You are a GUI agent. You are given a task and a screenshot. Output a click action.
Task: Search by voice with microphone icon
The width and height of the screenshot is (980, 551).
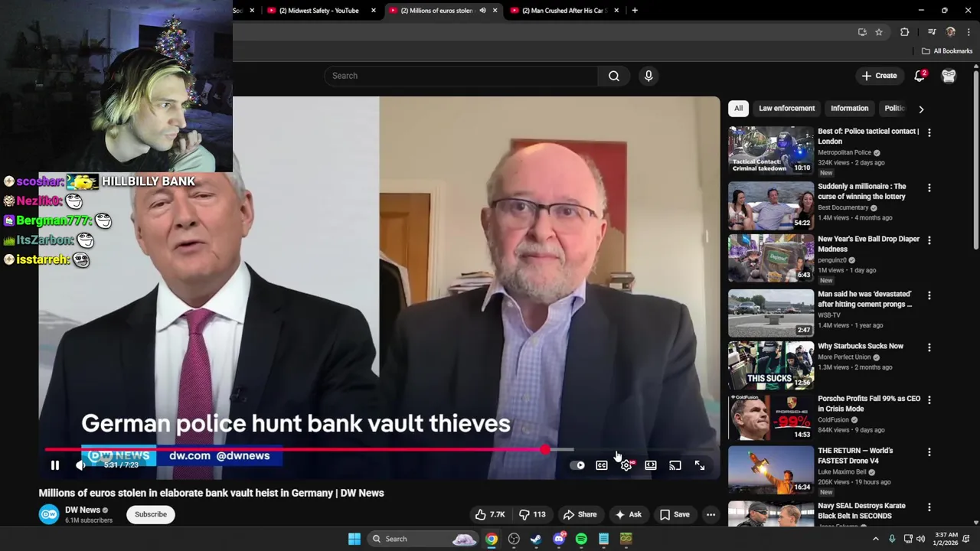pyautogui.click(x=648, y=76)
